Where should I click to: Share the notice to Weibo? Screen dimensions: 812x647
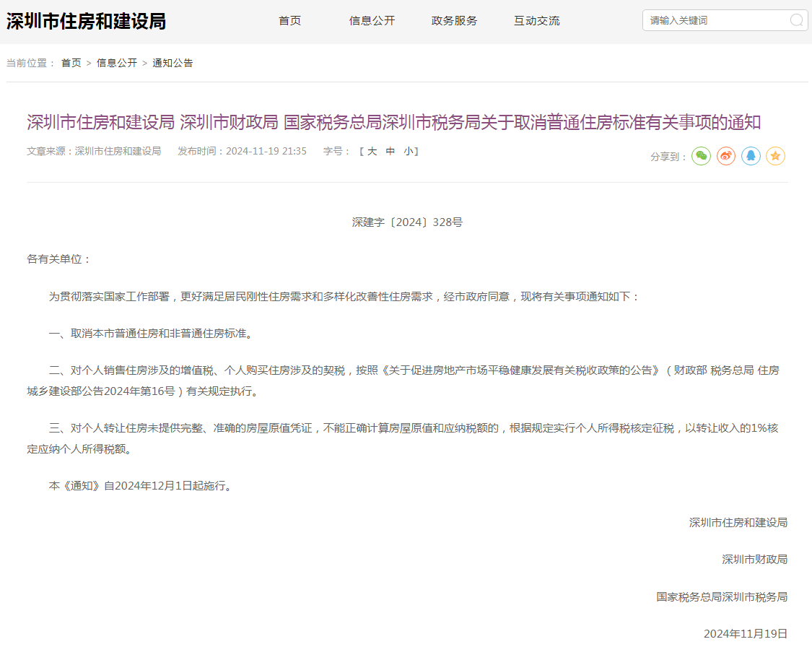[725, 156]
